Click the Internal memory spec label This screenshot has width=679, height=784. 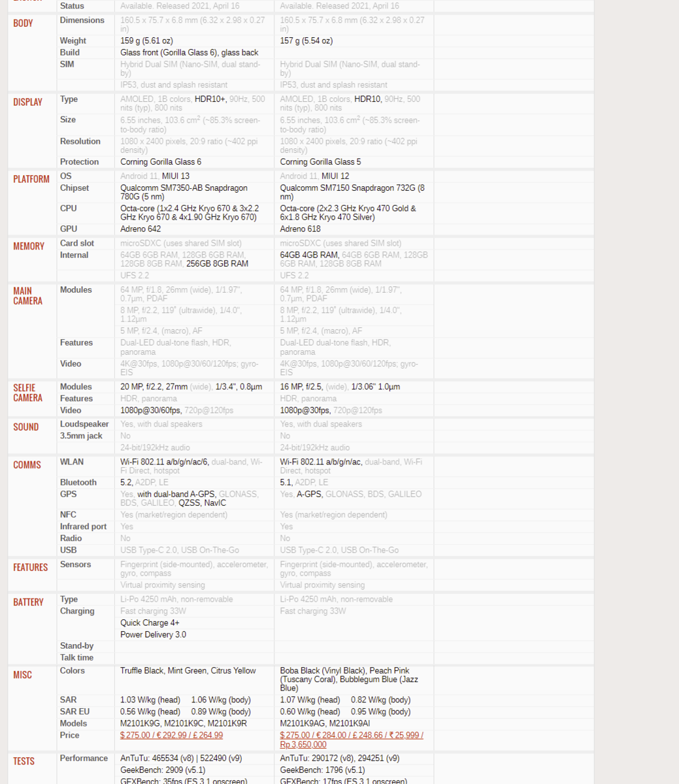[74, 255]
